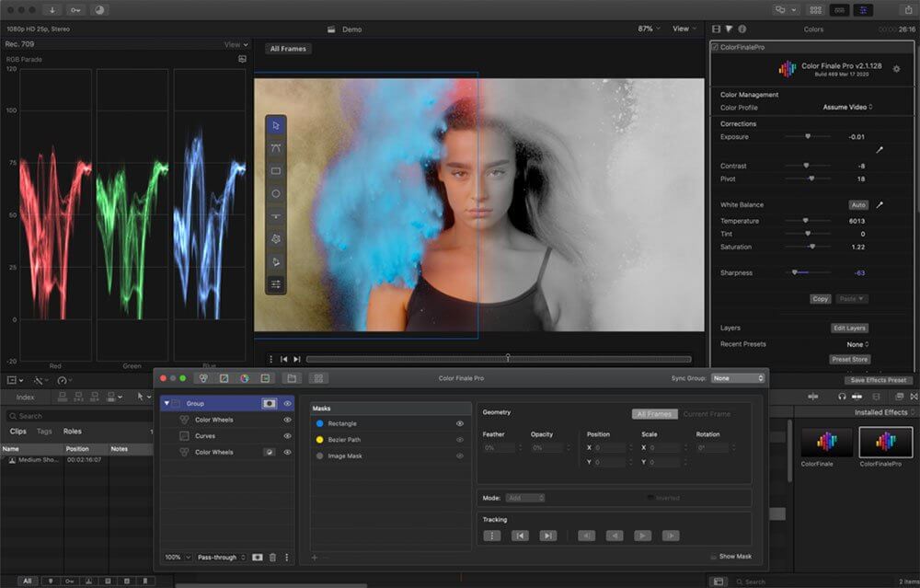Delete layer with the trash icon
920x588 pixels.
click(272, 558)
